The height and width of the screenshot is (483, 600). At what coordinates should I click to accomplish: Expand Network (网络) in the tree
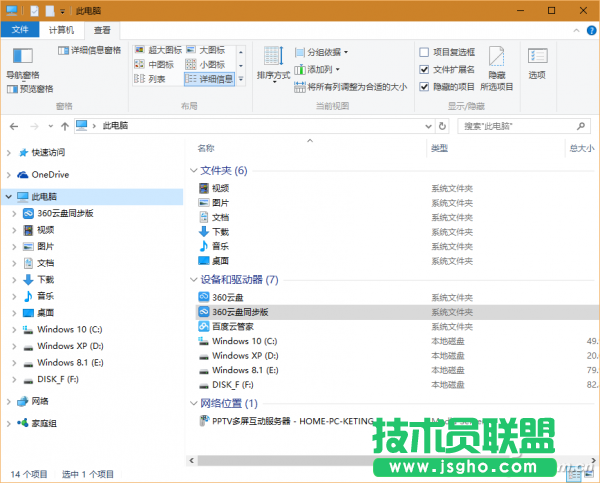click(x=9, y=401)
